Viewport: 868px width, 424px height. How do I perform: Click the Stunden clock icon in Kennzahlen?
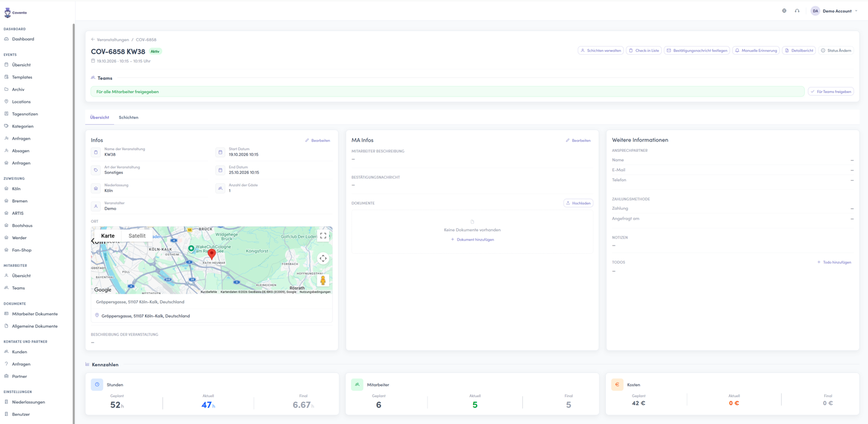[x=97, y=384]
